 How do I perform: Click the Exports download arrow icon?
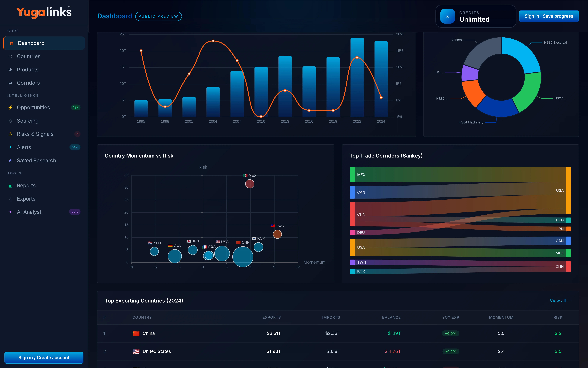coord(10,199)
